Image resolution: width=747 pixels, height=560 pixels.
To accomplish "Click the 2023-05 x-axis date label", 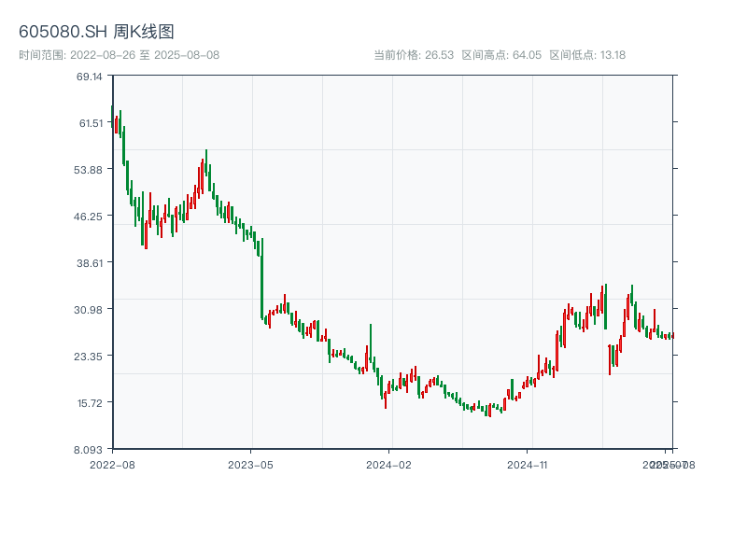I will coord(250,464).
